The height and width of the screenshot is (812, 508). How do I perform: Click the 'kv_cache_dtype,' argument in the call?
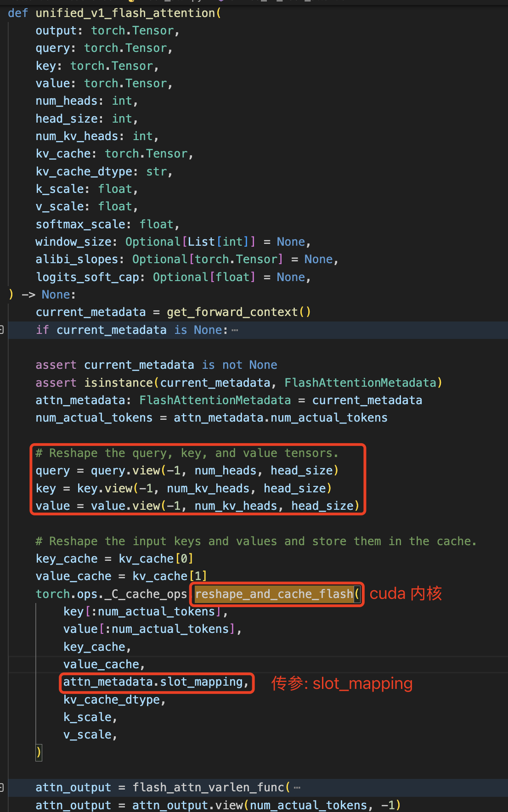click(x=115, y=700)
